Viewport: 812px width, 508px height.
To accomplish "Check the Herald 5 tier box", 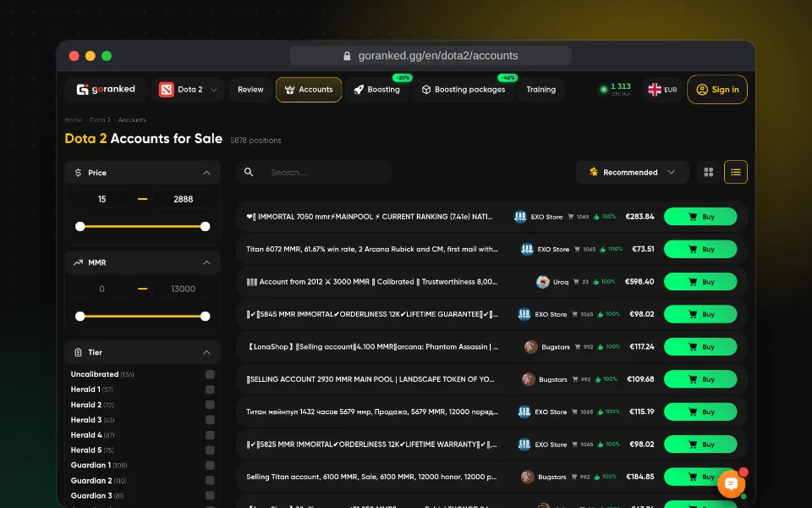I will (x=210, y=450).
